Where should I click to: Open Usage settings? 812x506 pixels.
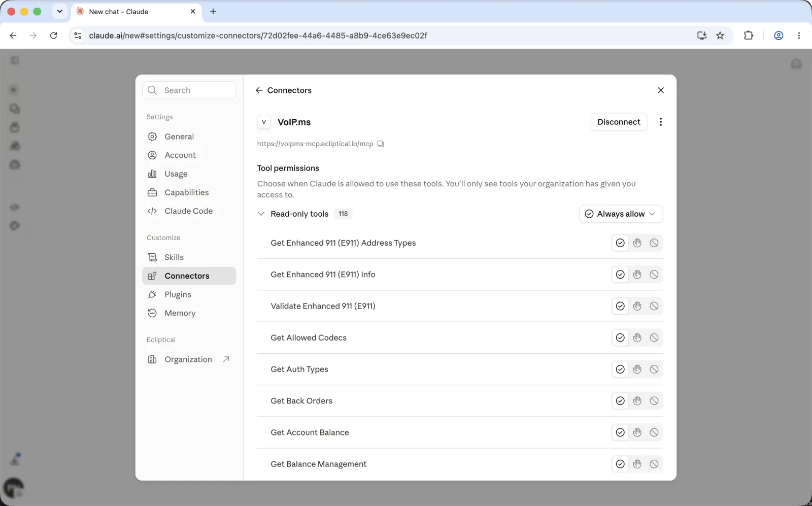pos(189,174)
